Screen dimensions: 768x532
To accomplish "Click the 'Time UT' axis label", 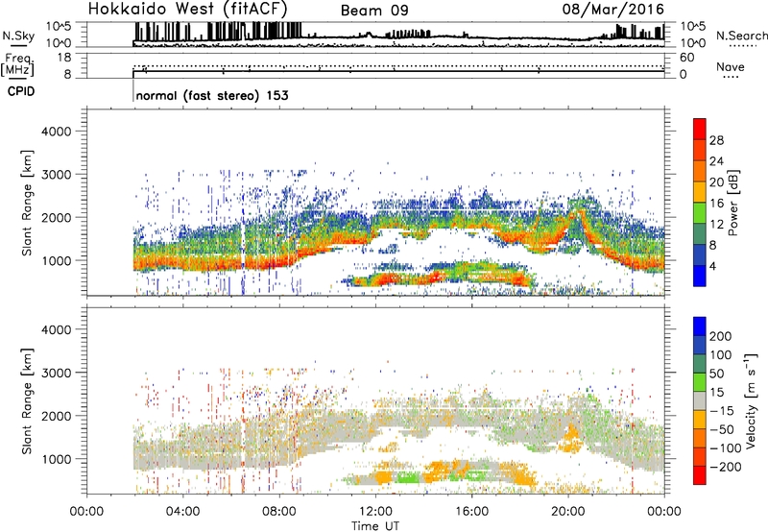I will click(375, 525).
